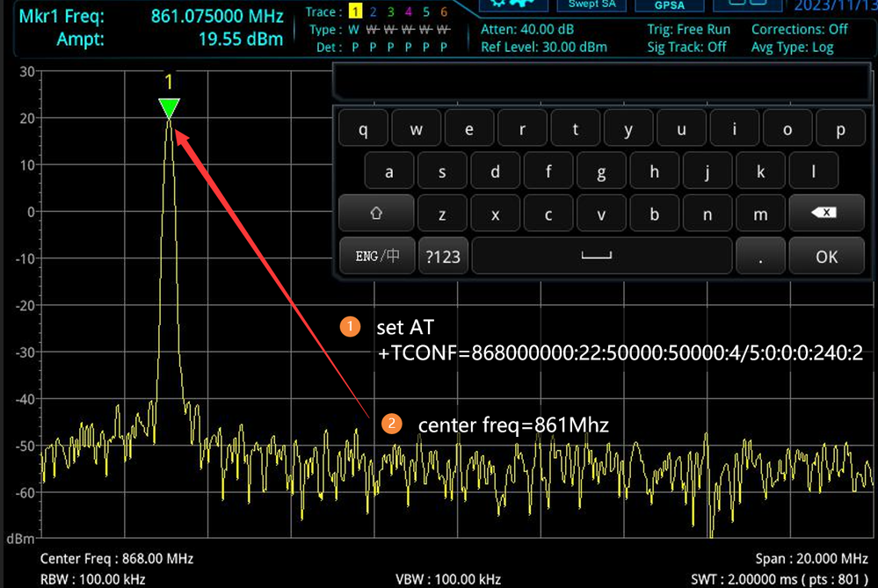The width and height of the screenshot is (878, 588).
Task: Select Trace 1 yellow indicator
Action: click(355, 11)
